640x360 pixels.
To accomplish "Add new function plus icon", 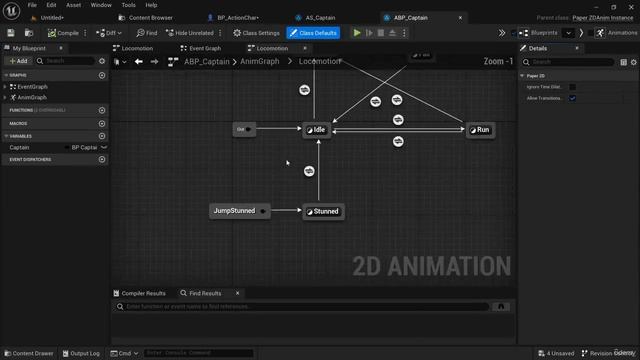I will [102, 110].
